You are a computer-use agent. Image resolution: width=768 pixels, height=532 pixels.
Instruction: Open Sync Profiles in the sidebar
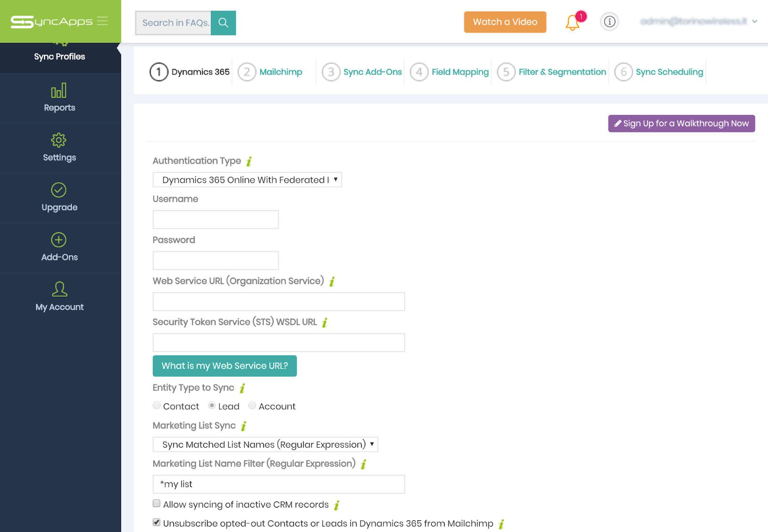[x=59, y=56]
